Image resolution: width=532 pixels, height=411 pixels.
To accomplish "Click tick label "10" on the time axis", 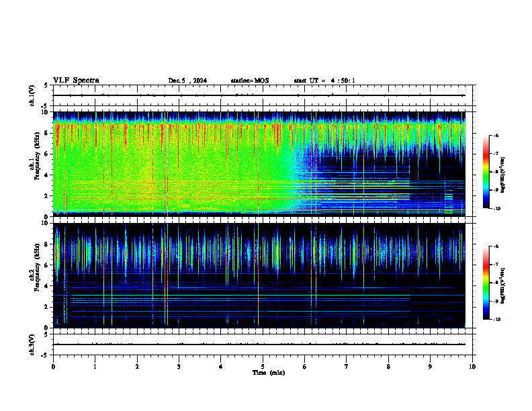I will (x=472, y=367).
